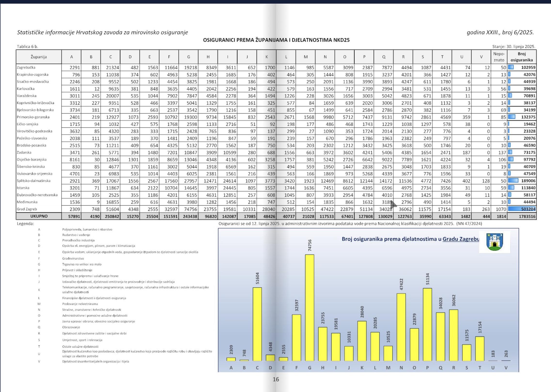The height and width of the screenshot is (392, 551).
Task: Click the 'Karlovačka' row label
Action: tap(26, 89)
